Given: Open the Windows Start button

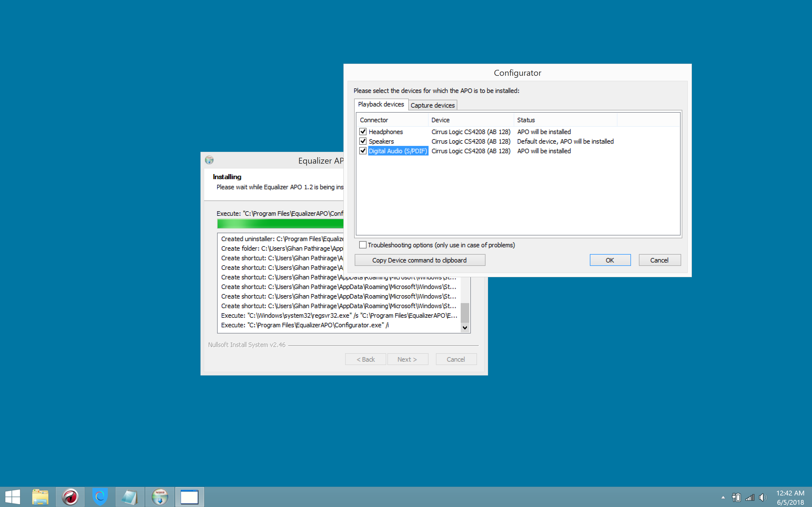Looking at the screenshot, I should pyautogui.click(x=13, y=497).
